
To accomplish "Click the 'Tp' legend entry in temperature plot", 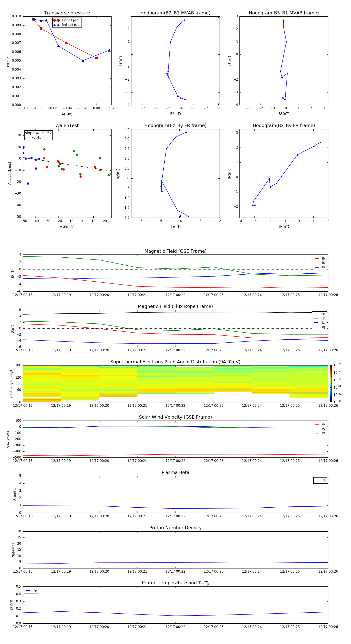I will 31,591.
